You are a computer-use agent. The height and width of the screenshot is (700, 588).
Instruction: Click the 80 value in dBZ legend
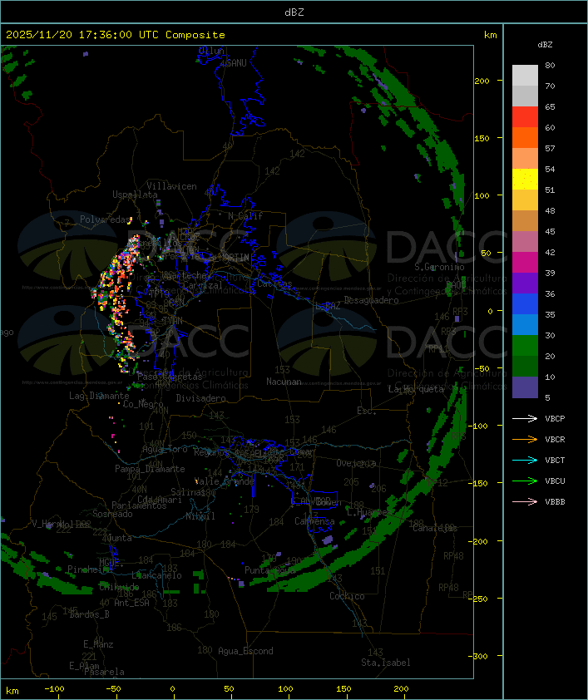(x=550, y=65)
